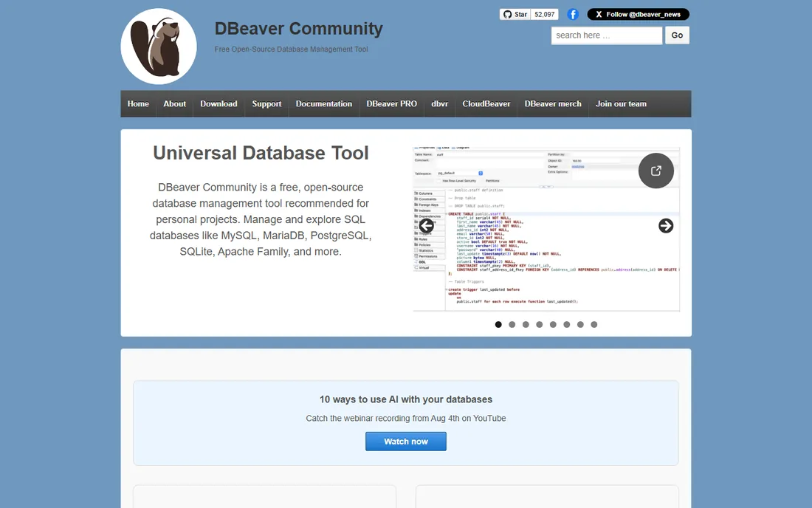812x508 pixels.
Task: Select the second carousel dot
Action: (512, 325)
